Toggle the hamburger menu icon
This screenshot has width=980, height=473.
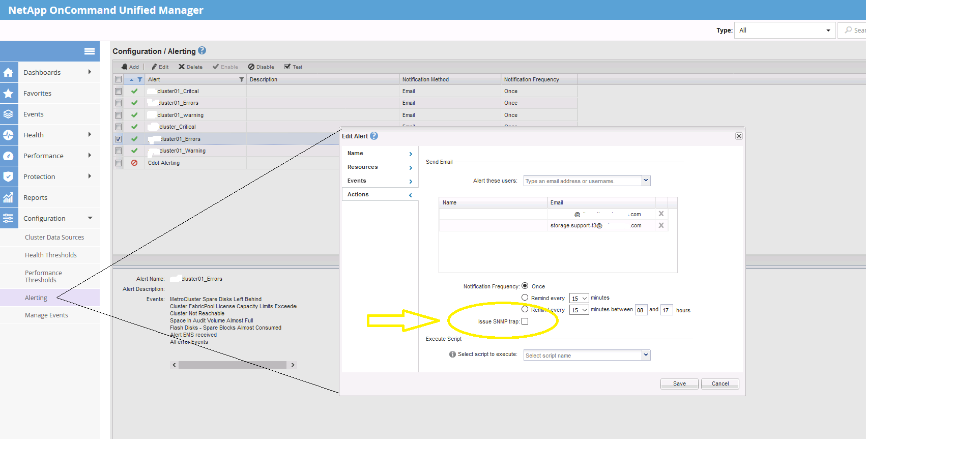tap(90, 51)
